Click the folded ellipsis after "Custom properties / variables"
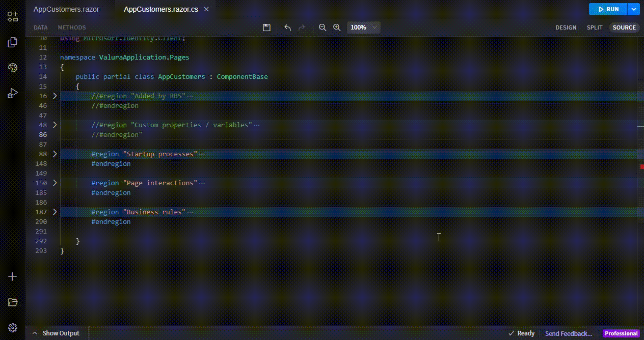The width and height of the screenshot is (644, 340). click(257, 125)
